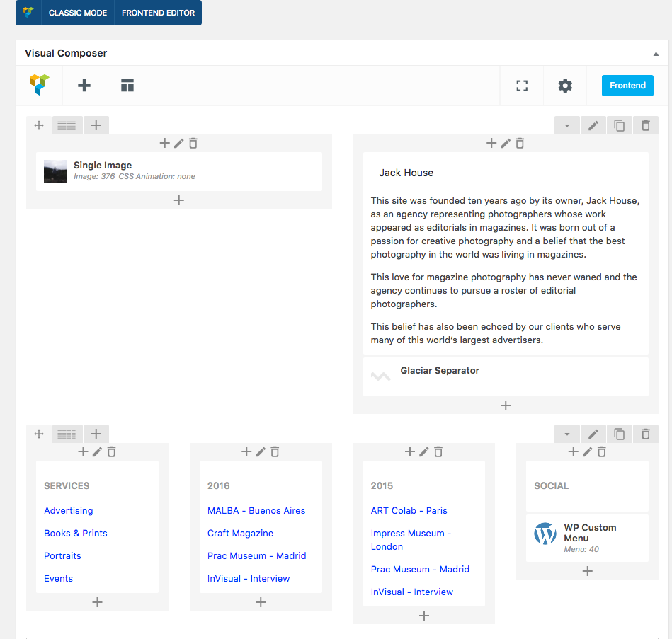672x639 pixels.
Task: Edit the Single Image column
Action: 178,143
